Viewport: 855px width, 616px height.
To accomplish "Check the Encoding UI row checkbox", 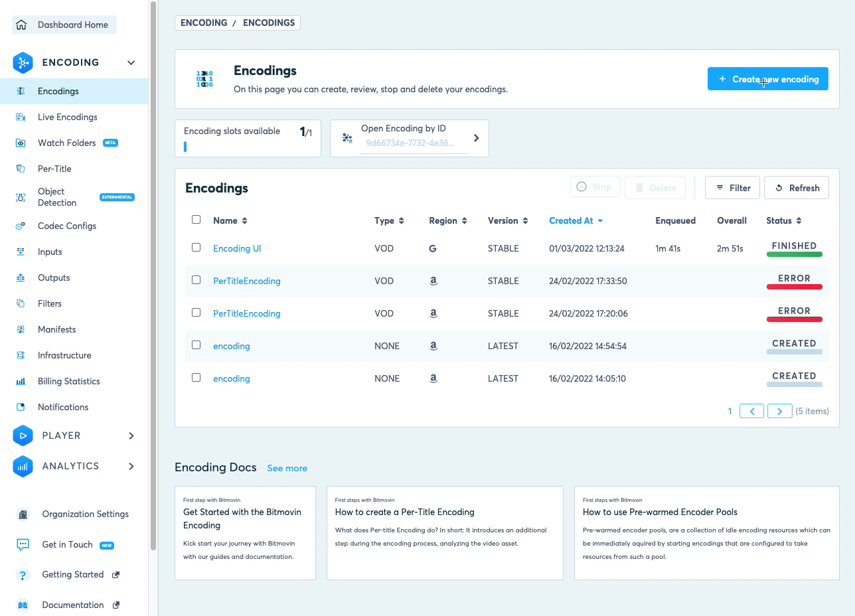I will (196, 247).
